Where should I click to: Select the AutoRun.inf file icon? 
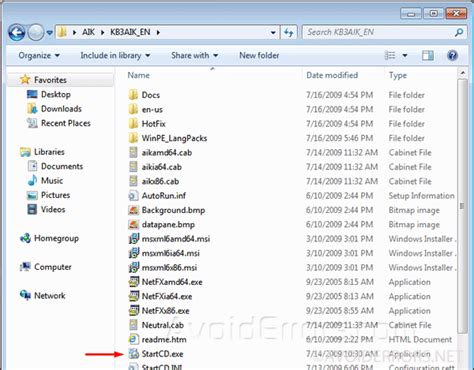pos(133,196)
